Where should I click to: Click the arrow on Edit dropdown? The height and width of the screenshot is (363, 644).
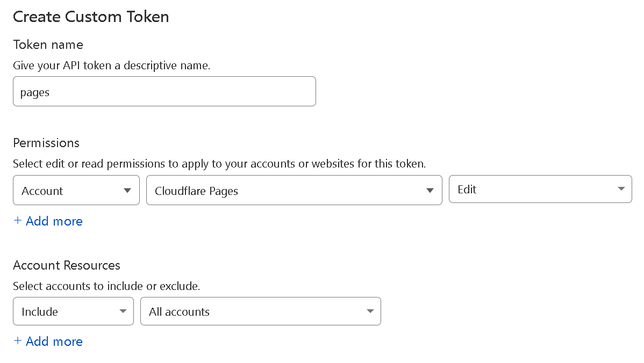click(x=621, y=189)
